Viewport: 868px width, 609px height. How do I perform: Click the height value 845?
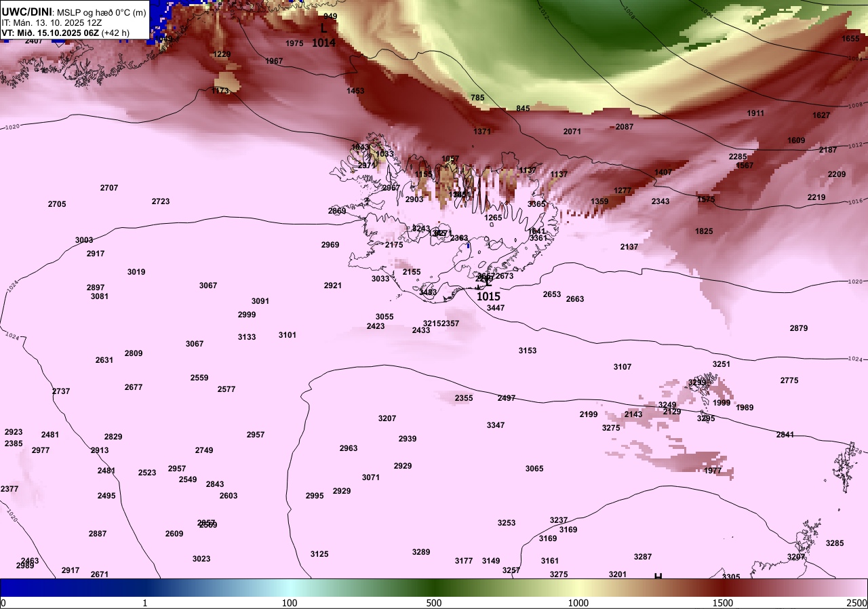(x=523, y=109)
